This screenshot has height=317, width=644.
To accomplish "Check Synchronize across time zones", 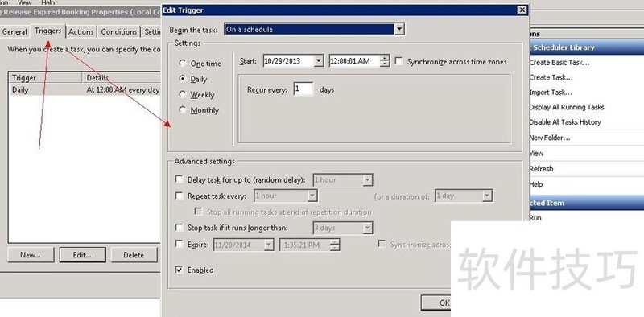I will 398,61.
